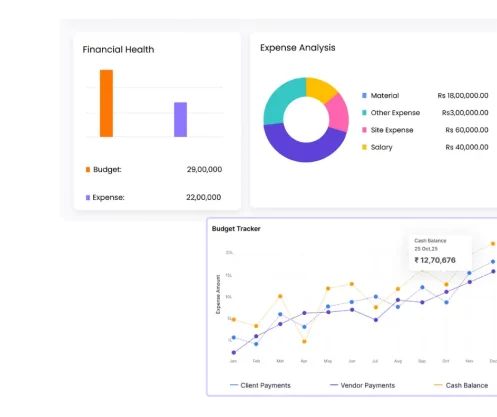Click the Material amount Rs 18,00,000.00
Screen dimensions: 497x417
tap(463, 95)
